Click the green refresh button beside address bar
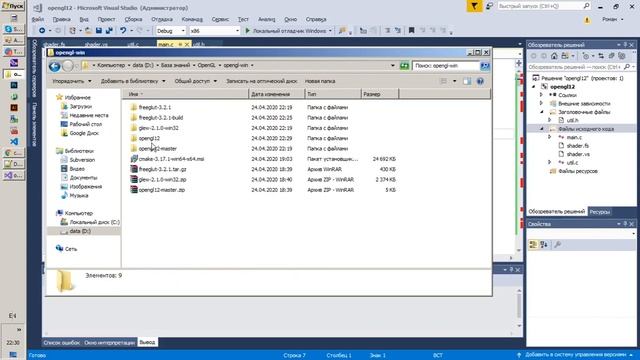This screenshot has width=640, height=360. [x=404, y=66]
